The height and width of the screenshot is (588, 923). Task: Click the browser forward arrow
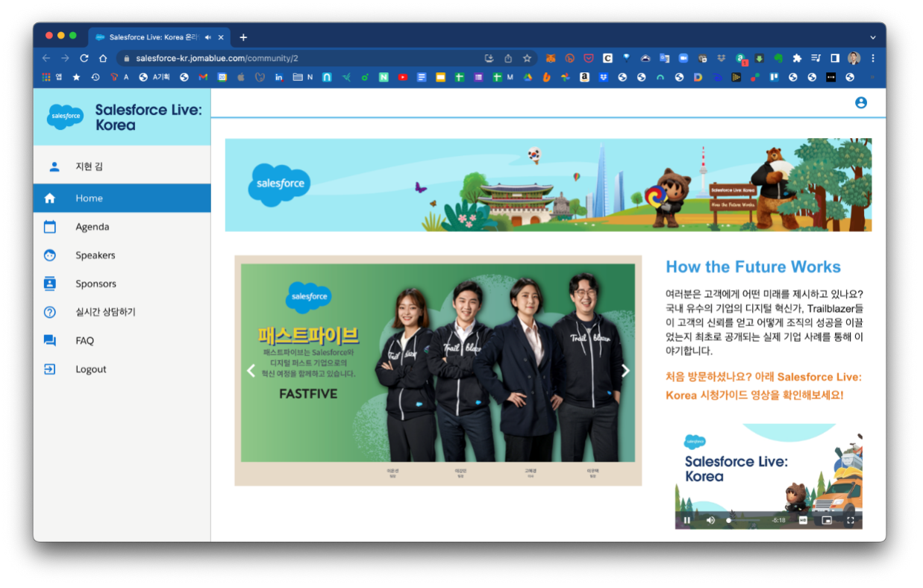(x=65, y=58)
